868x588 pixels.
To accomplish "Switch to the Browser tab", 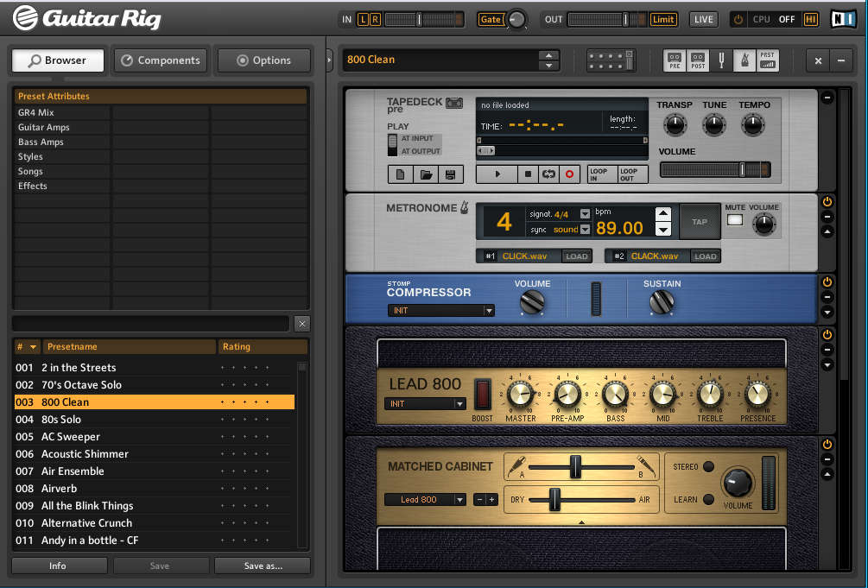I will tap(58, 60).
